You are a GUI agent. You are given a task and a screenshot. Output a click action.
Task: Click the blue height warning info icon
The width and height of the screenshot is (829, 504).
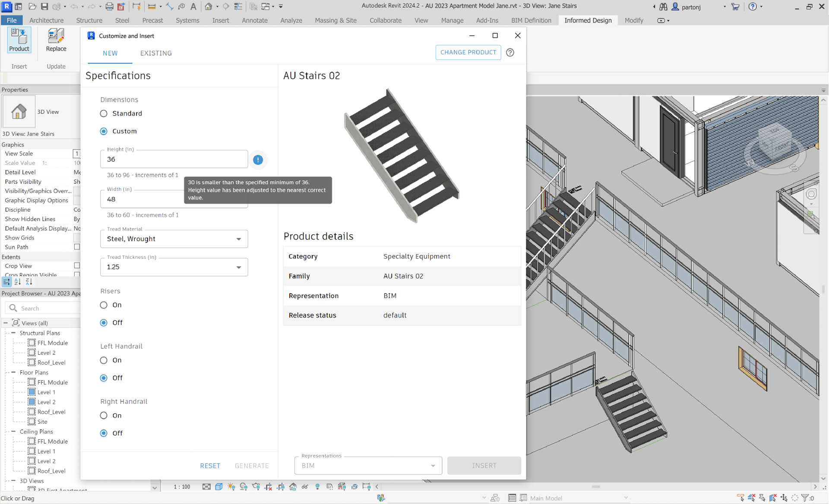pos(258,160)
